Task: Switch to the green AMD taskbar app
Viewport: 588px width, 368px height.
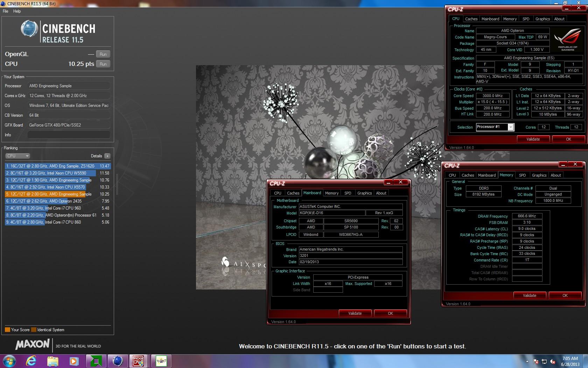Action: coord(96,361)
